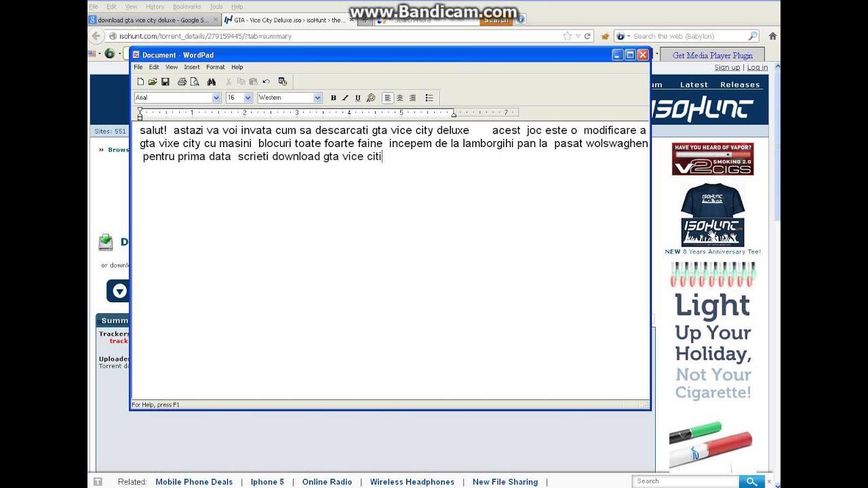The height and width of the screenshot is (488, 868).
Task: Click the V2 Cigs vapor advertisement
Action: coord(713,159)
